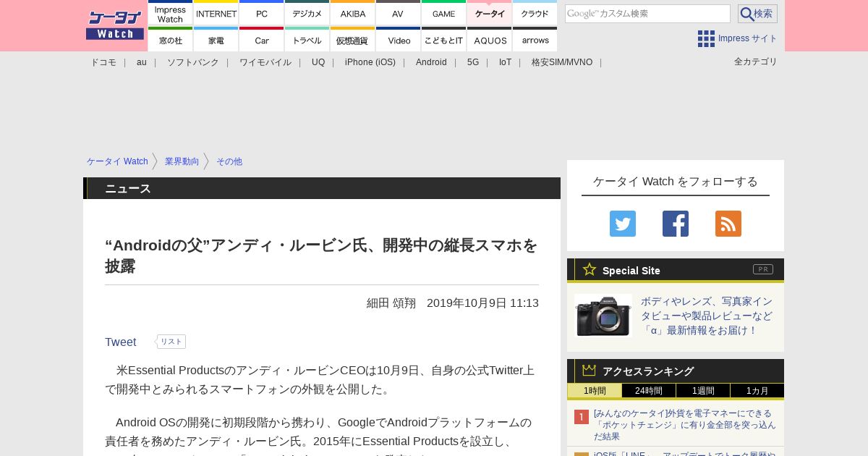
Task: Open the AV Watch tab
Action: 399,13
